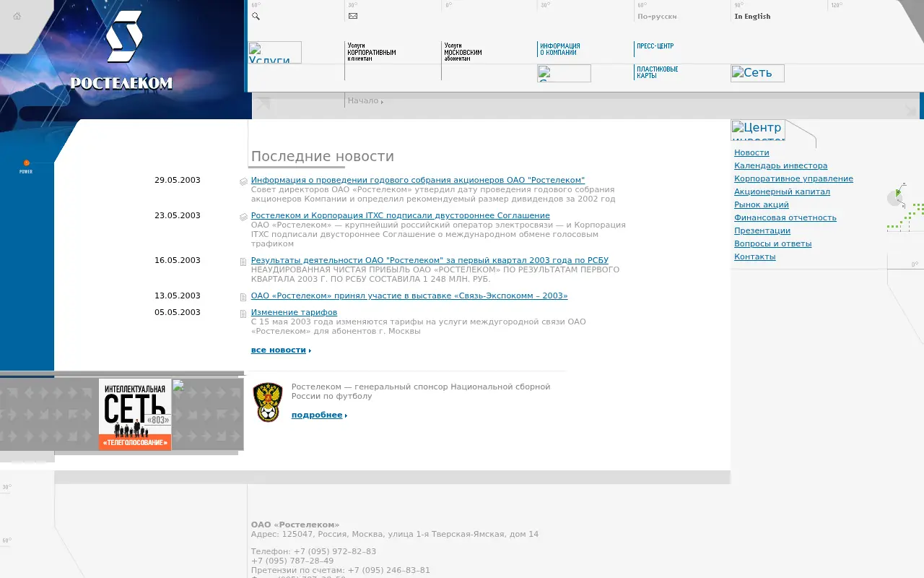Open Вопросы и ответы
This screenshot has height=578, width=924.
(x=773, y=244)
